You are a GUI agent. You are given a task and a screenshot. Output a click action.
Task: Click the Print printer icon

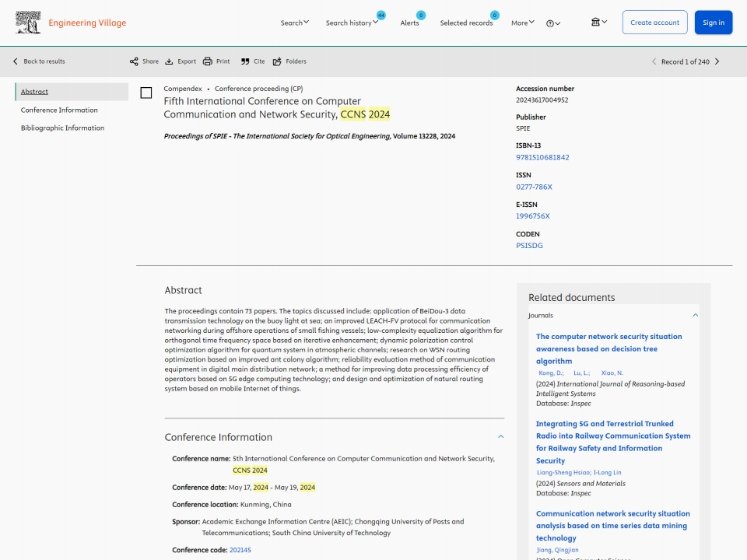pos(207,61)
